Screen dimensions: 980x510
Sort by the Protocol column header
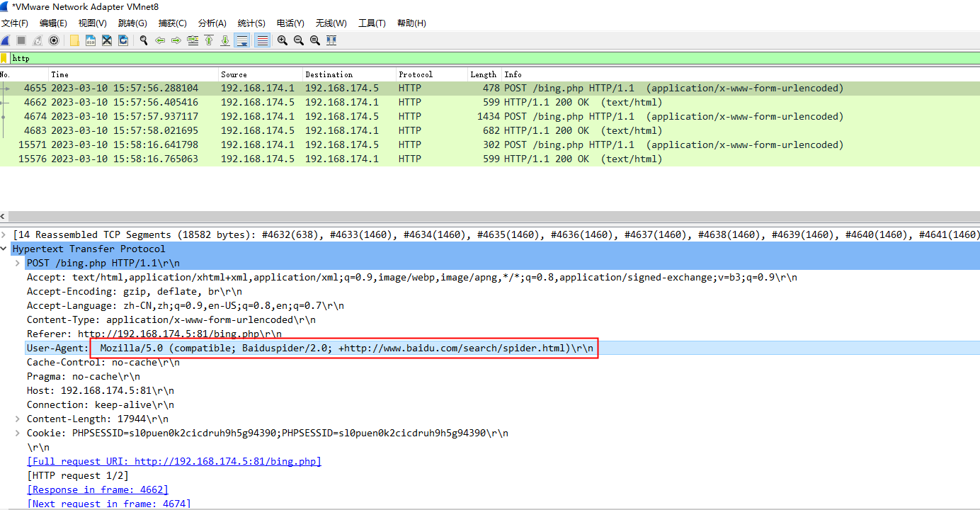click(x=432, y=74)
